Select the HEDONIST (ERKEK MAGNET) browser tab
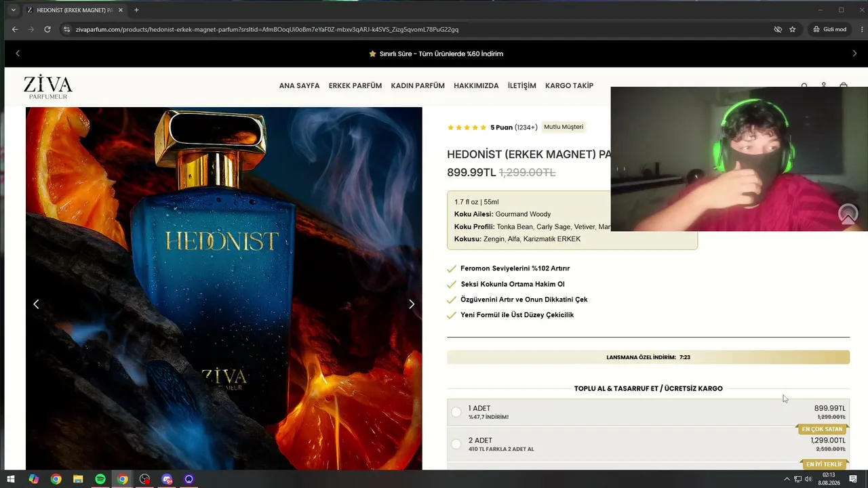 [75, 10]
